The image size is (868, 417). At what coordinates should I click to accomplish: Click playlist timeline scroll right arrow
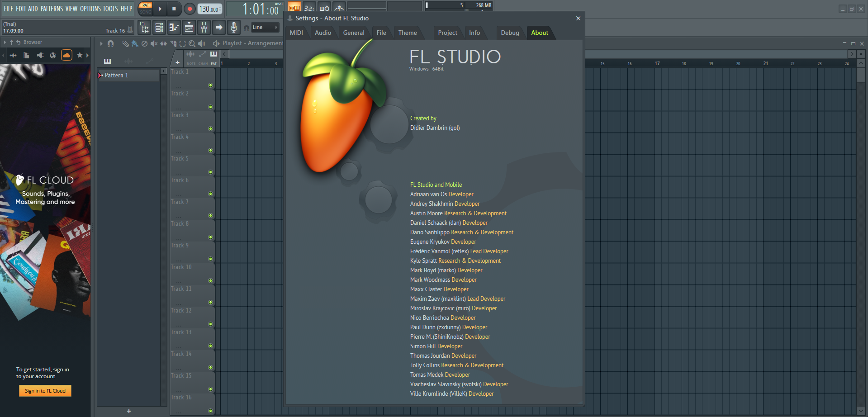tap(852, 54)
